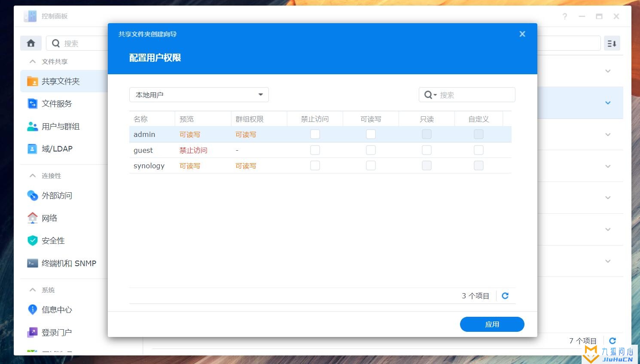This screenshot has height=364, width=640.
Task: Check Read-only (只读) for synology
Action: pos(427,165)
